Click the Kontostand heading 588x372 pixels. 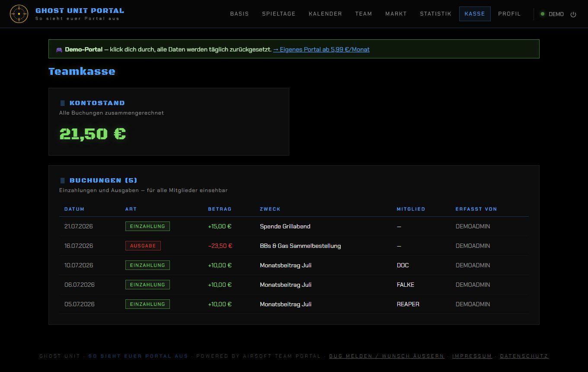click(x=97, y=103)
